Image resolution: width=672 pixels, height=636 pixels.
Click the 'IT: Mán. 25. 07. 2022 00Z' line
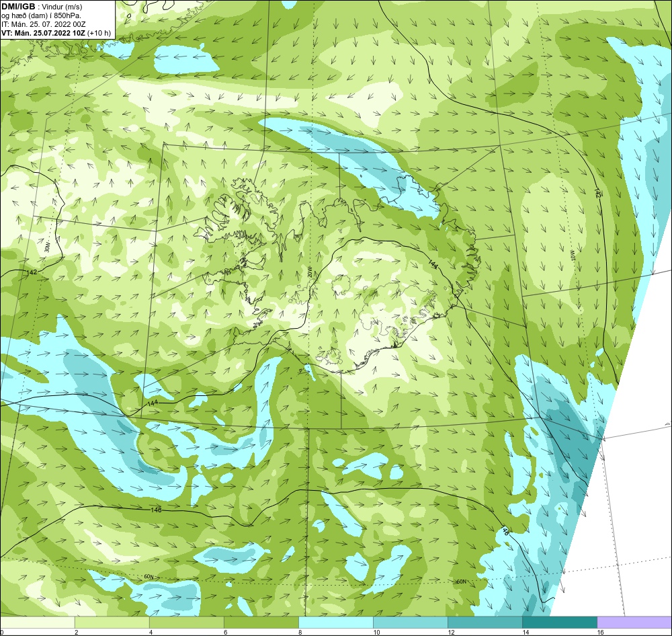[x=43, y=24]
